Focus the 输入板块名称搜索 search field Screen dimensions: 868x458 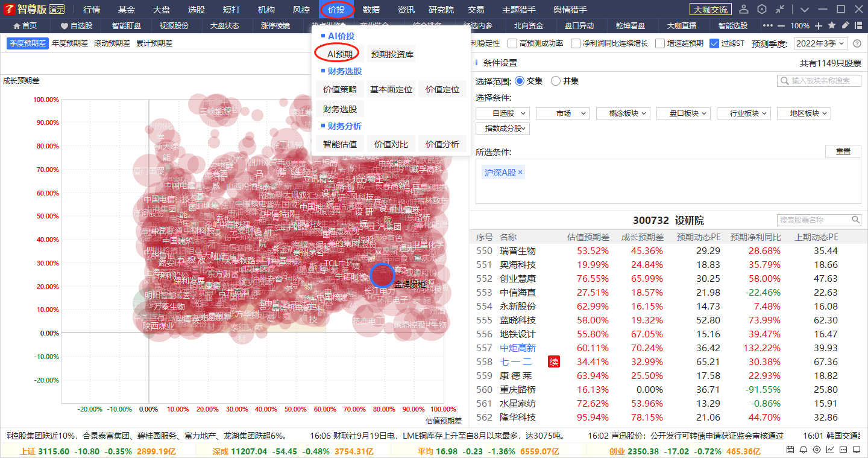pos(819,81)
